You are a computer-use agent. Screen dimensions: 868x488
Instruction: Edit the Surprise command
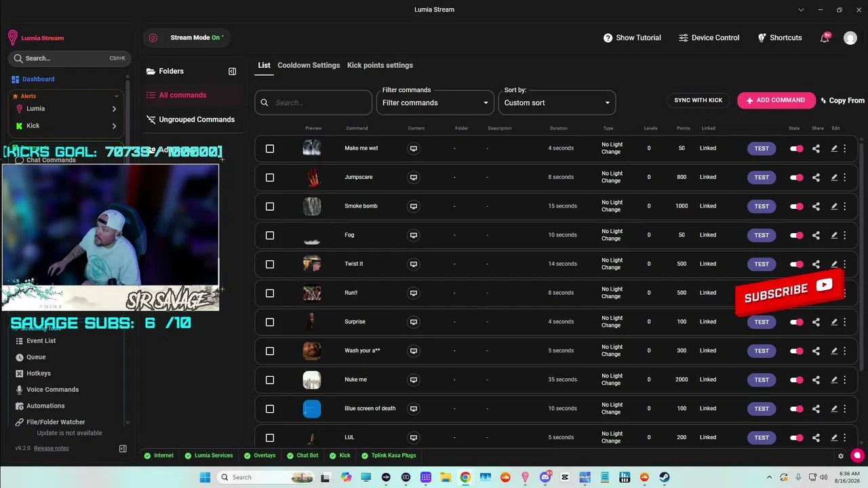pyautogui.click(x=834, y=322)
